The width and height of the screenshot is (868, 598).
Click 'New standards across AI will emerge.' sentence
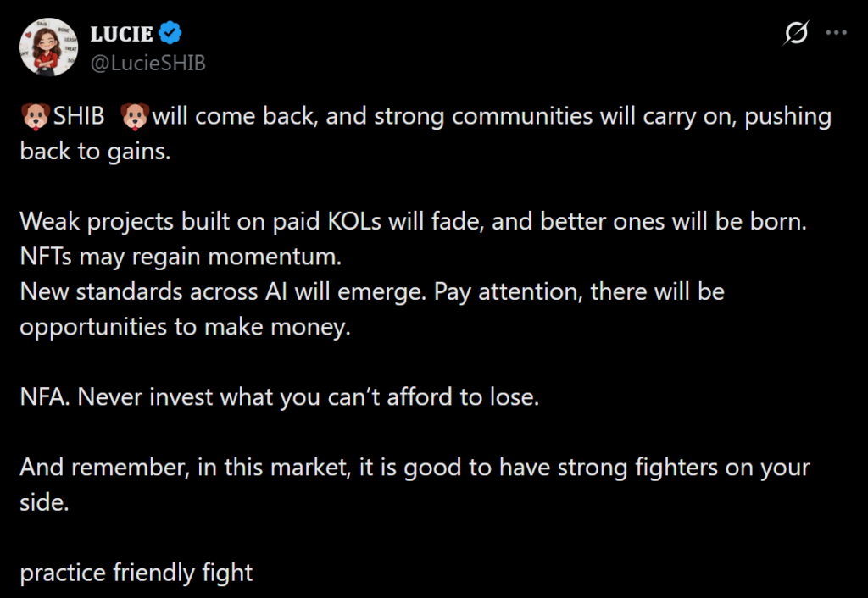tap(224, 291)
